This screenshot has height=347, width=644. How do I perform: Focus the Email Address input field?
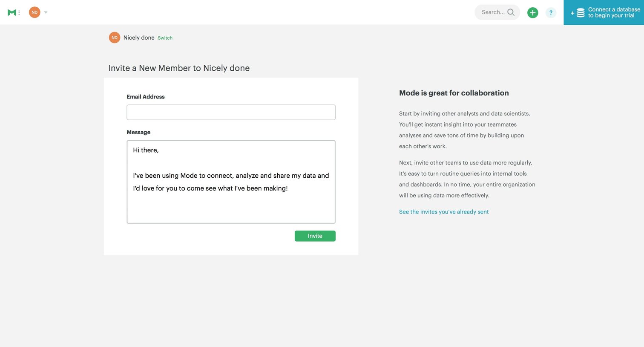pos(231,112)
